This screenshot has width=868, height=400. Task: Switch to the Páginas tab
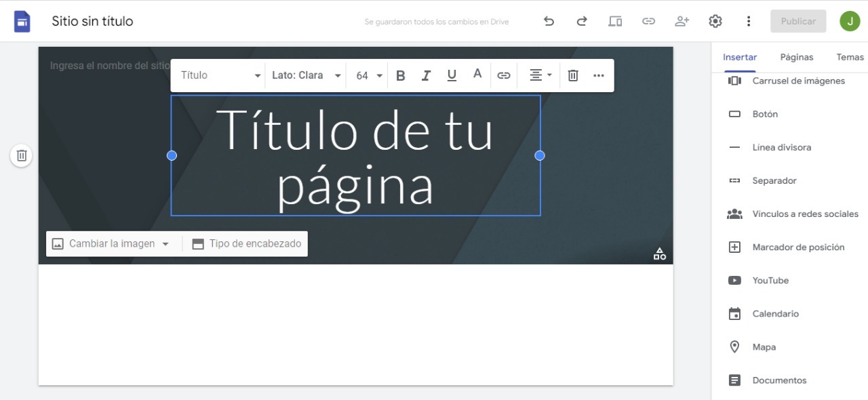pyautogui.click(x=796, y=57)
